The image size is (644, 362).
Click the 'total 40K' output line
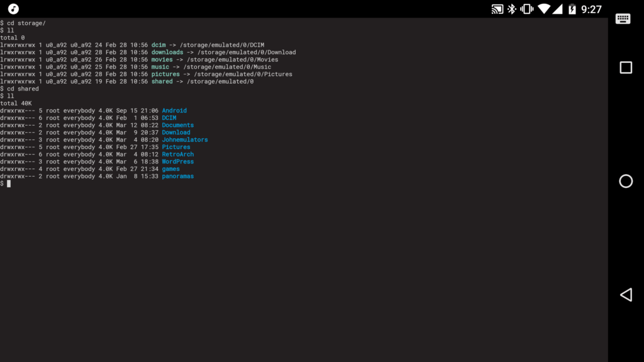[16, 104]
